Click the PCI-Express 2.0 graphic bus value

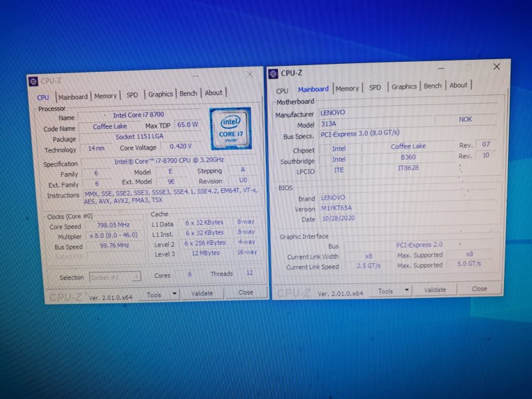(419, 245)
